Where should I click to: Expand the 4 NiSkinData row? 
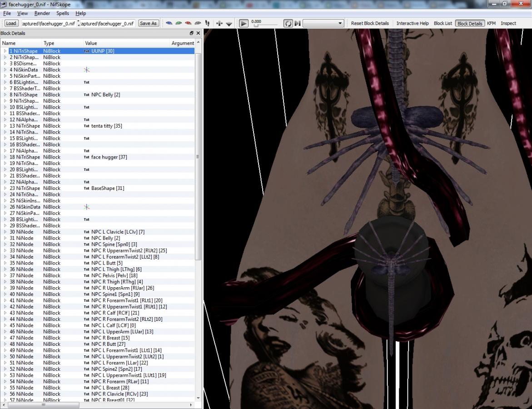click(5, 70)
